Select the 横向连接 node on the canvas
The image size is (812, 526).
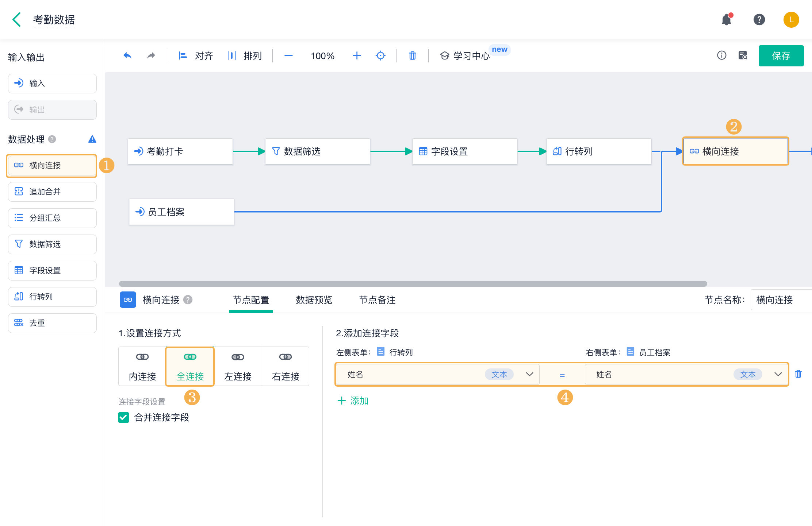(x=736, y=151)
